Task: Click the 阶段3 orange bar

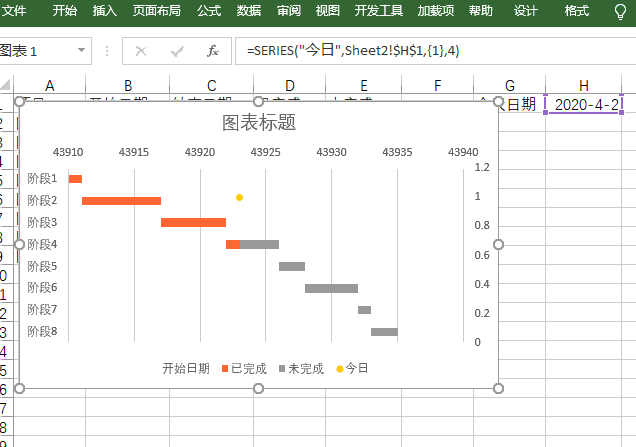Action: coord(193,222)
